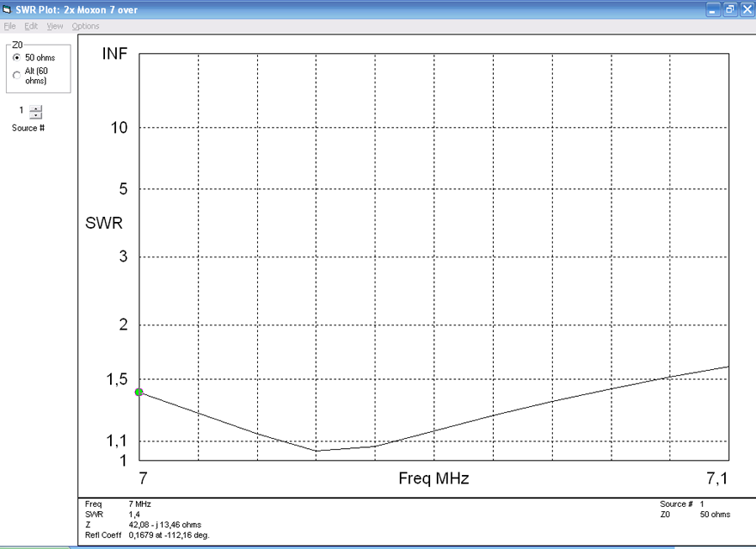
Task: Select the Alt (60 ohms) radio button
Action: pos(17,76)
